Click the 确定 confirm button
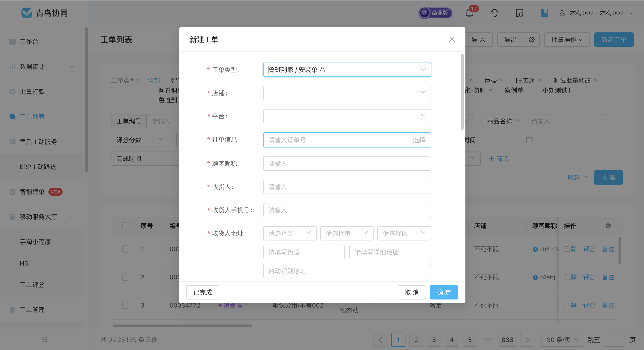 [444, 292]
